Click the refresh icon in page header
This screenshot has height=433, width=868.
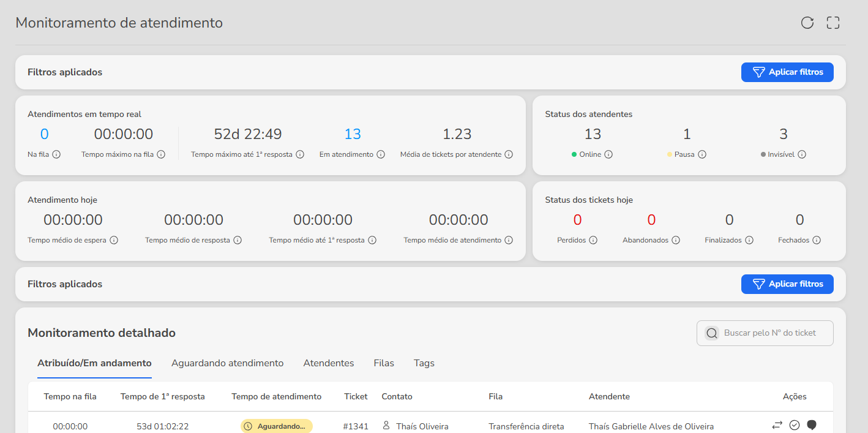[x=807, y=23]
